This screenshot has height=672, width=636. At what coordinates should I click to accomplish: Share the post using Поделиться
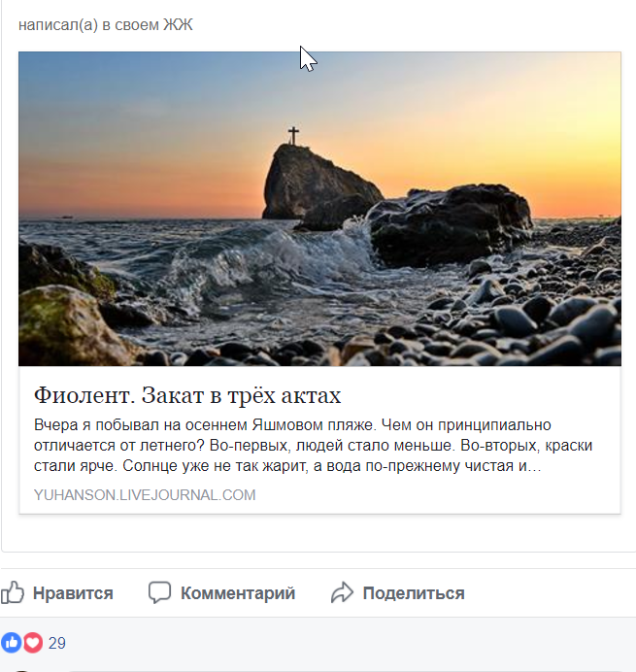[414, 593]
